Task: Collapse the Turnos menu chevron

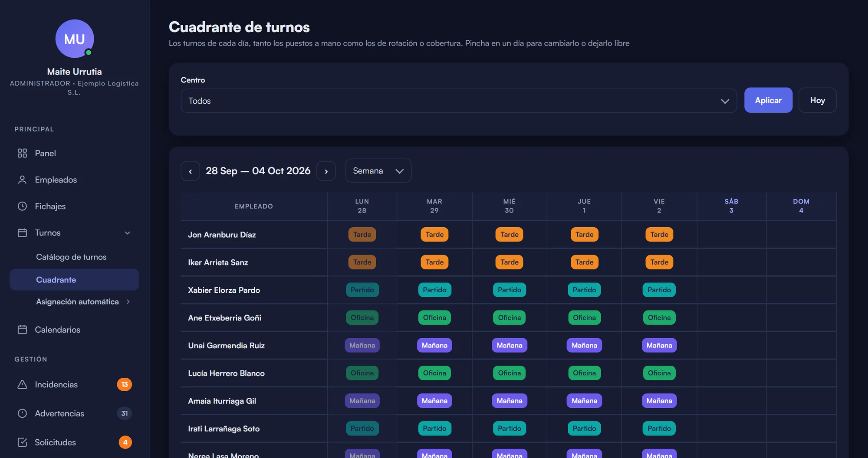Action: coord(128,233)
